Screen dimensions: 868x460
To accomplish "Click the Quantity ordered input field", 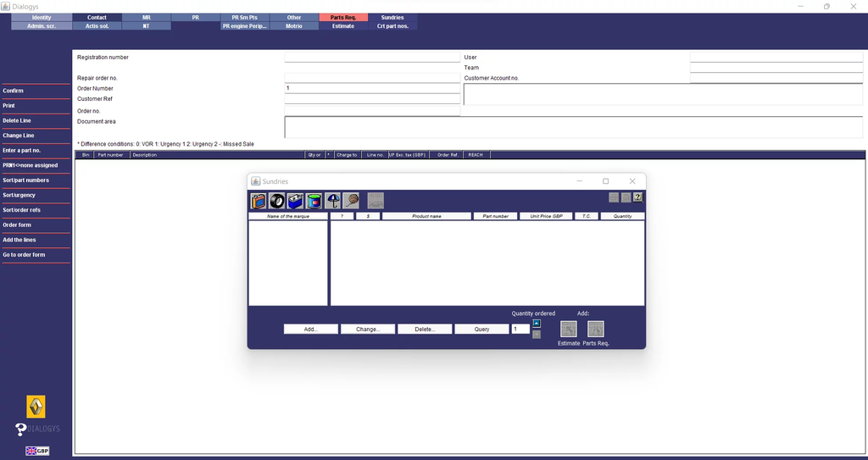I will pyautogui.click(x=520, y=329).
